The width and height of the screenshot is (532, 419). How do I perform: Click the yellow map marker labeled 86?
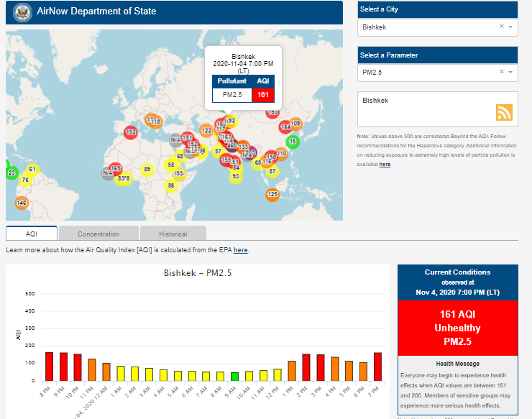coord(171,185)
